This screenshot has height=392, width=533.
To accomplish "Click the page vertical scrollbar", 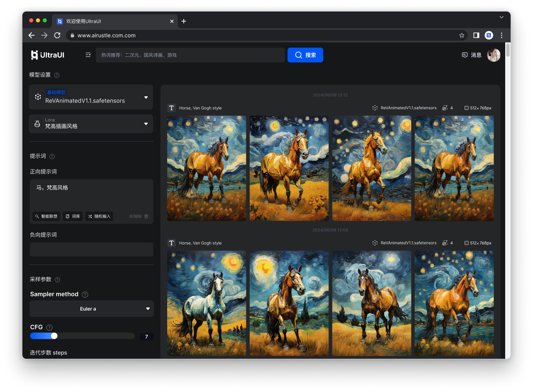I will tap(508, 50).
